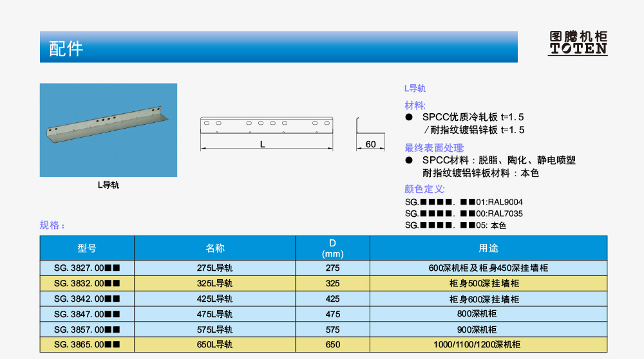This screenshot has width=644, height=359.
Task: Click the 475L导轨 name cell
Action: point(215,314)
